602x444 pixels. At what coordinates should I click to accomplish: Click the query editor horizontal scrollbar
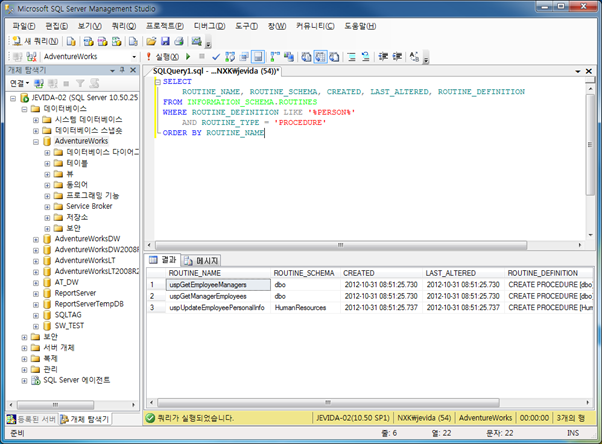coord(340,245)
